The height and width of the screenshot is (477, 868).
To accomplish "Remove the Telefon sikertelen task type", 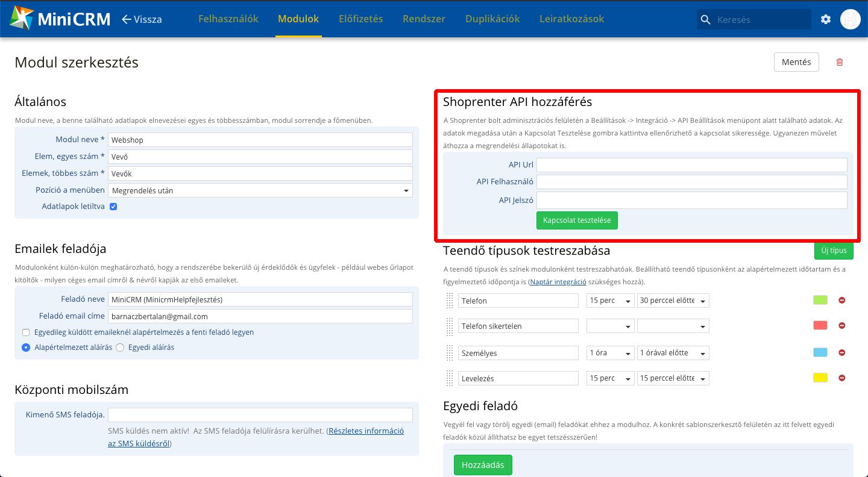I will click(x=842, y=325).
